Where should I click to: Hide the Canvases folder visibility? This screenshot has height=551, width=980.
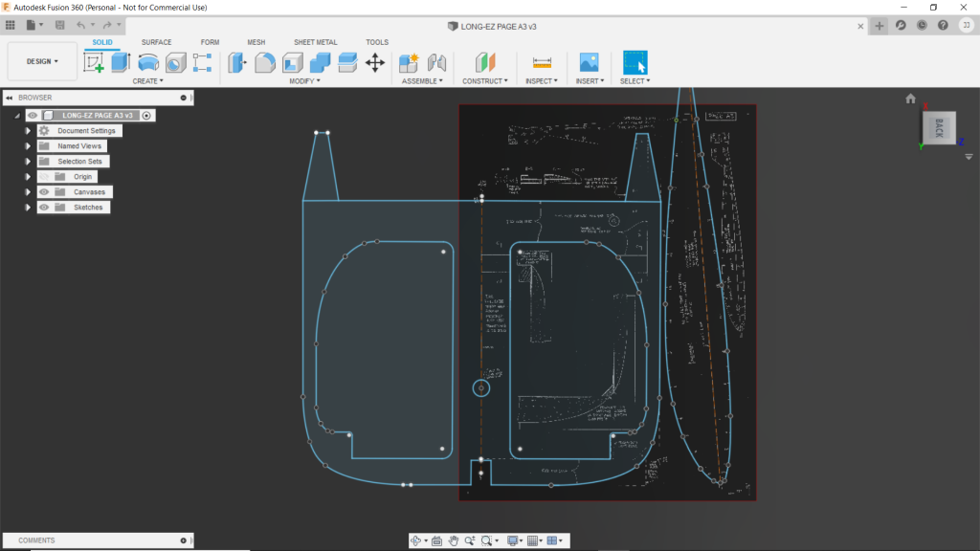[x=44, y=192]
